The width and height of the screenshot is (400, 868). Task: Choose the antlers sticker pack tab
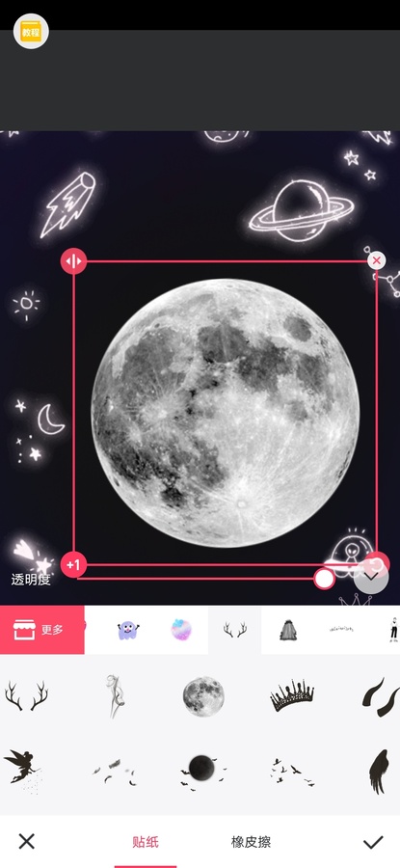pyautogui.click(x=234, y=630)
